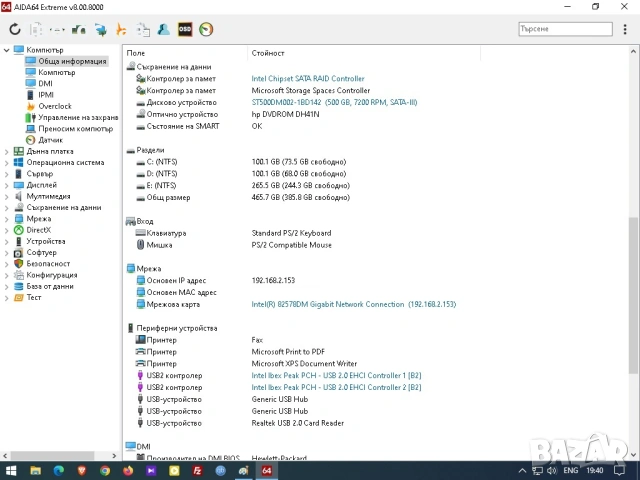Screen dimensions: 640x480
Task: Select Управление на захранв tree item
Action: (x=78, y=118)
